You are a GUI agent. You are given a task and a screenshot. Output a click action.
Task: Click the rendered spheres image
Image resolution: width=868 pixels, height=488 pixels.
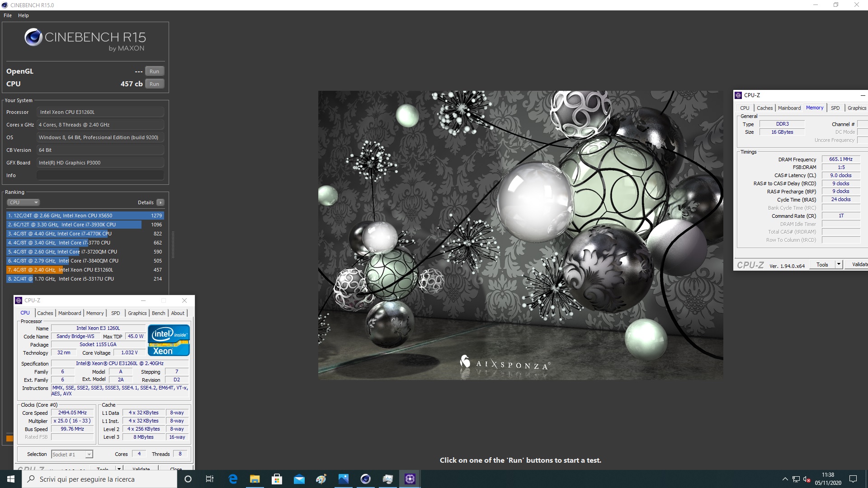tap(520, 235)
